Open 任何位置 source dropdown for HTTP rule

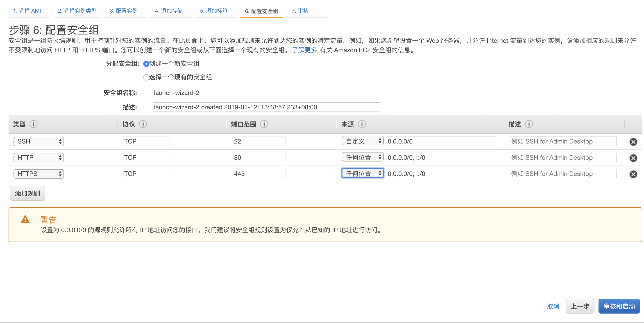click(362, 157)
